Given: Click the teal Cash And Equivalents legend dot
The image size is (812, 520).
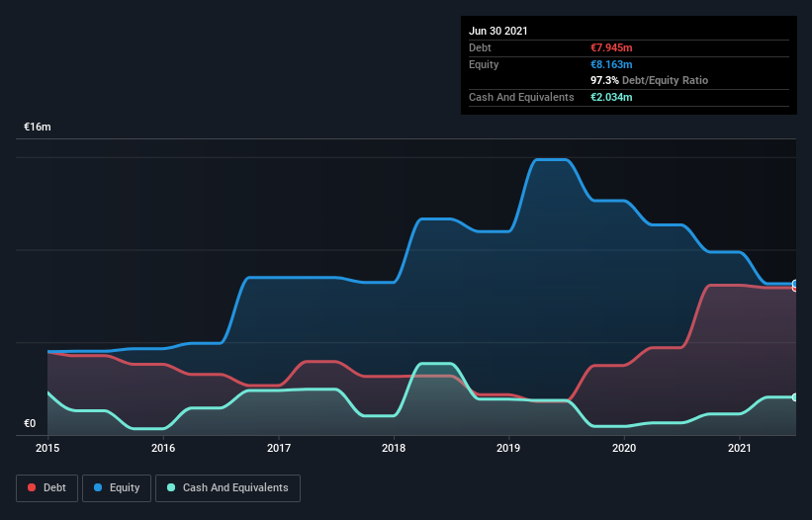Looking at the screenshot, I should click(171, 487).
